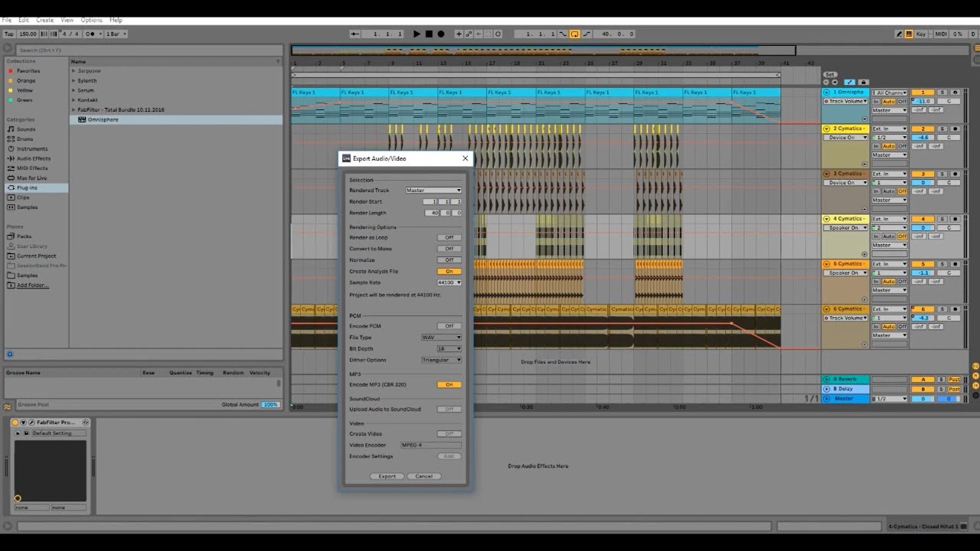Select the Max for Live category

click(31, 178)
